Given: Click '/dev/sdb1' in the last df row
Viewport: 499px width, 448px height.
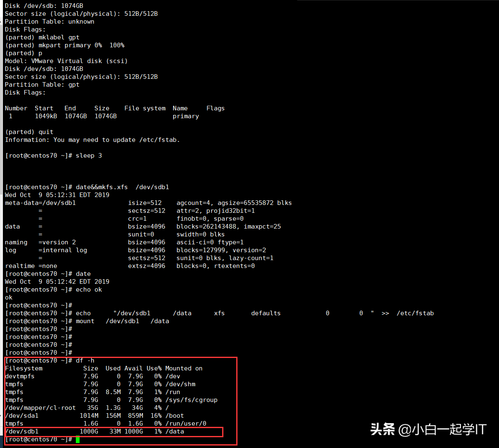Looking at the screenshot, I should point(22,431).
